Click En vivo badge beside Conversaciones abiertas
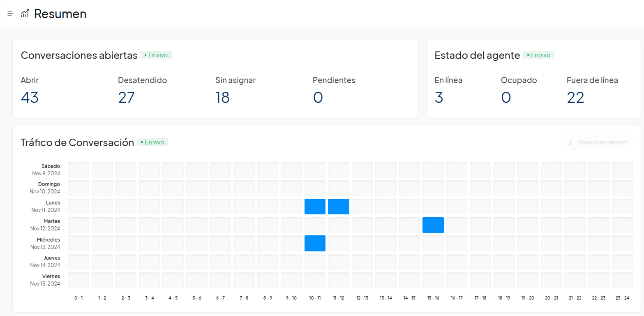 tap(156, 55)
